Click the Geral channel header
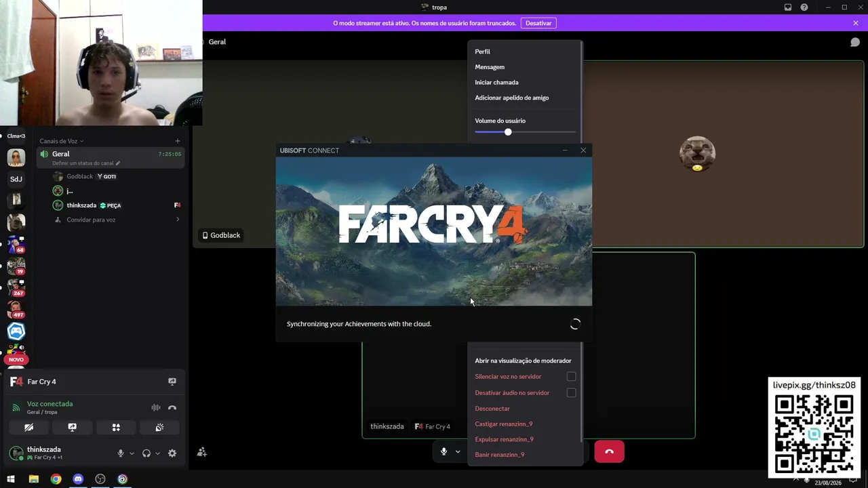Image resolution: width=868 pixels, height=488 pixels. [217, 42]
